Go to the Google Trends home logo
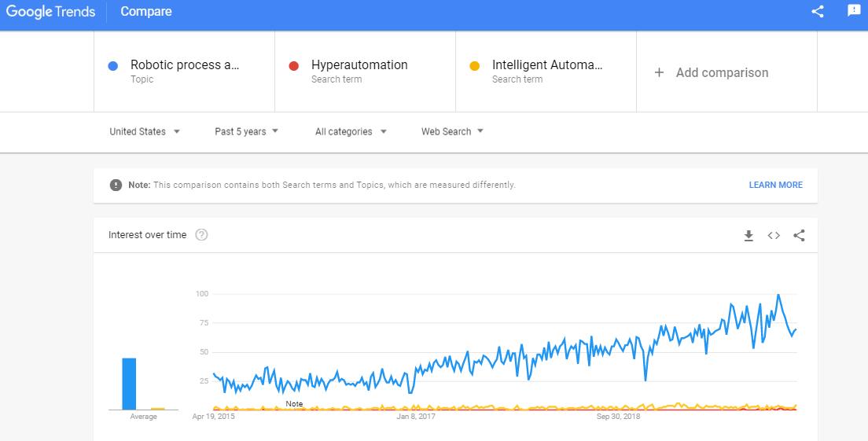 pos(50,12)
